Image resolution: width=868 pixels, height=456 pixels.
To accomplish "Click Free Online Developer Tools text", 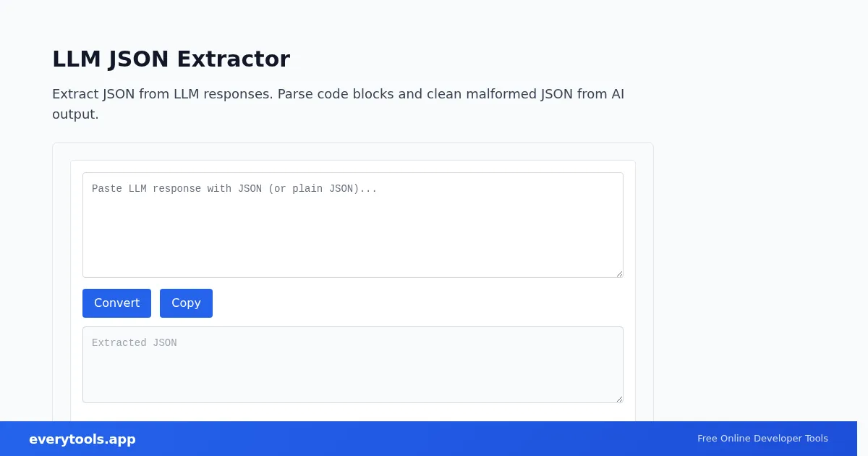I will (x=762, y=439).
